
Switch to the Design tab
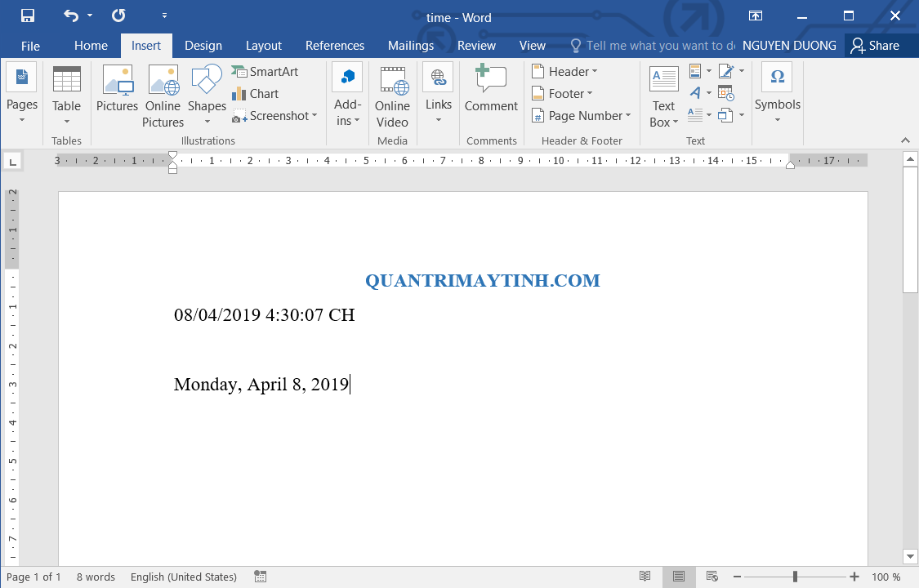tap(203, 46)
